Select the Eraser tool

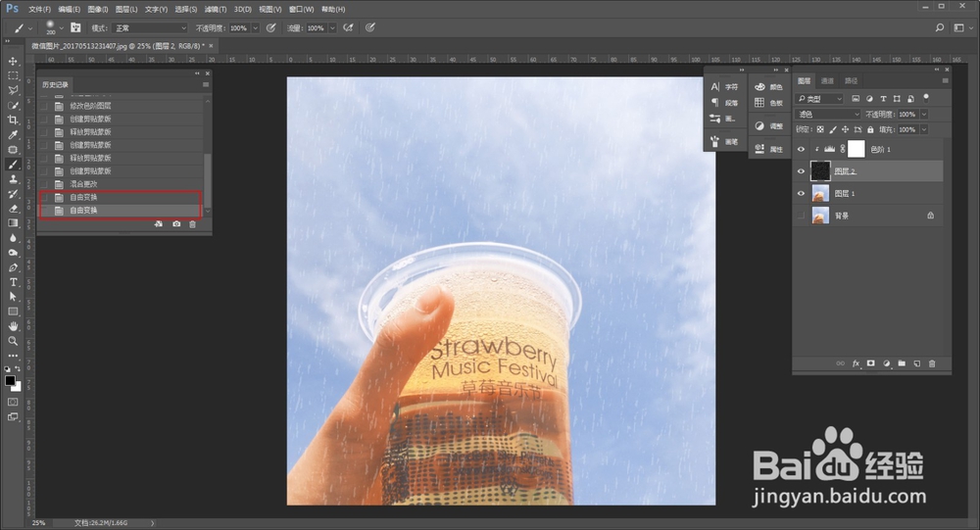[13, 209]
